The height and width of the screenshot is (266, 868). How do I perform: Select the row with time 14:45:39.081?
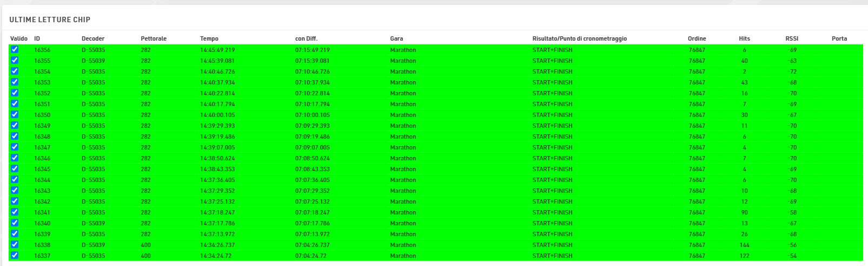click(217, 61)
